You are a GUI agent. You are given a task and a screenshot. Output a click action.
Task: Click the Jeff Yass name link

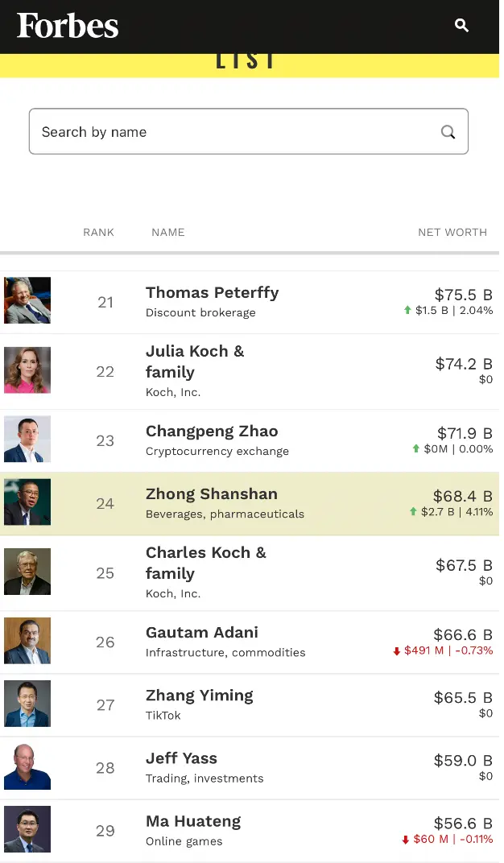[x=181, y=758]
